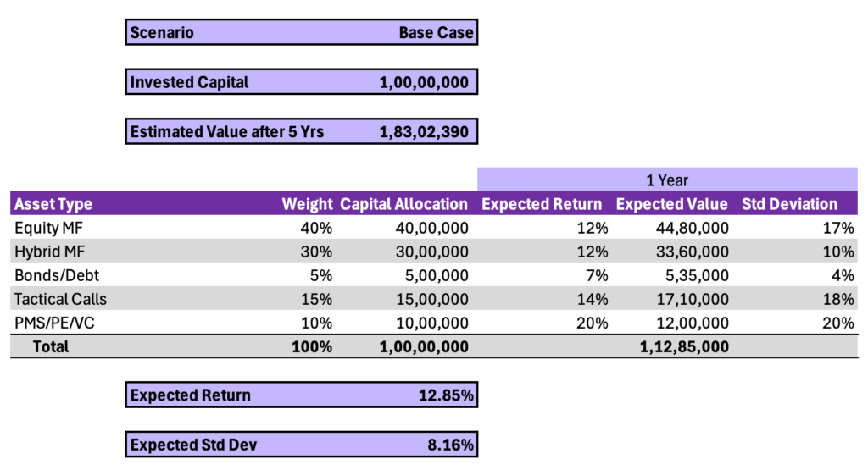Screen dimensions: 868x470
Task: Click the Base Case scenario value cell
Action: [x=436, y=33]
